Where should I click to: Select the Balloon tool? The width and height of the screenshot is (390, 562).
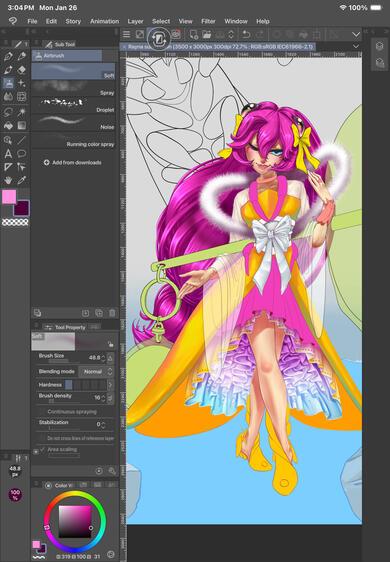coord(22,154)
